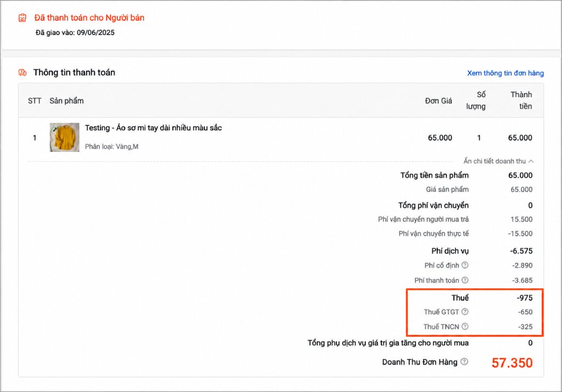Collapse revenue details via Ẩn chi tiết doanh thu
Viewport: 562px width, 392px height.
pos(498,161)
